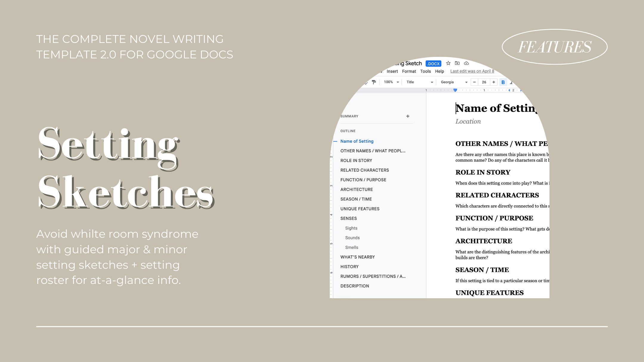This screenshot has height=362, width=644.
Task: Open the Georgia font dropdown
Action: coord(454,82)
